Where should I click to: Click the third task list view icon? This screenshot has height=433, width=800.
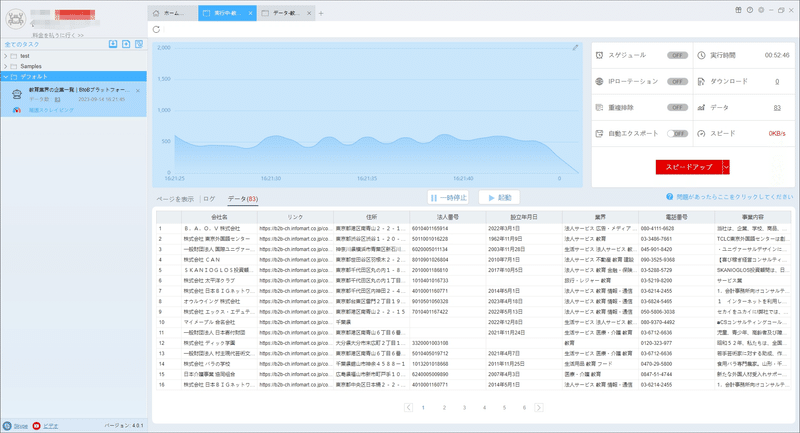click(139, 44)
